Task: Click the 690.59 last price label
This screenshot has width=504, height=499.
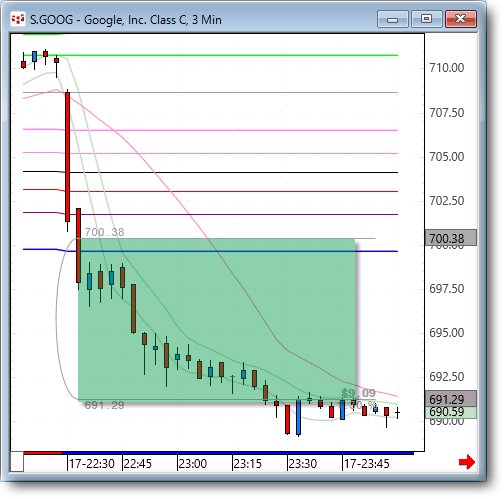Action: pyautogui.click(x=451, y=412)
